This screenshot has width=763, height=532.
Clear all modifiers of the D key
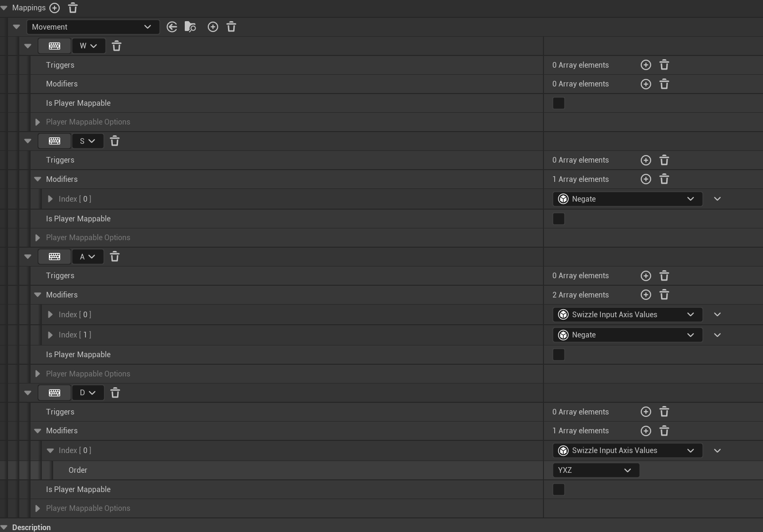coord(664,431)
